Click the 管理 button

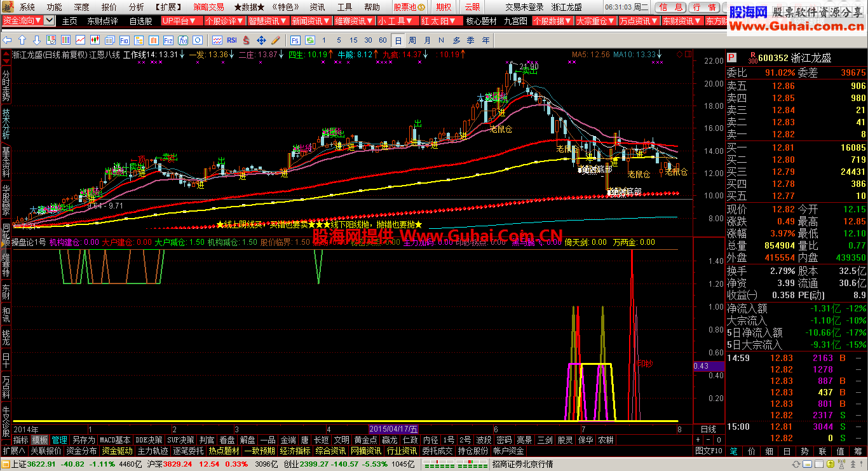[59, 440]
